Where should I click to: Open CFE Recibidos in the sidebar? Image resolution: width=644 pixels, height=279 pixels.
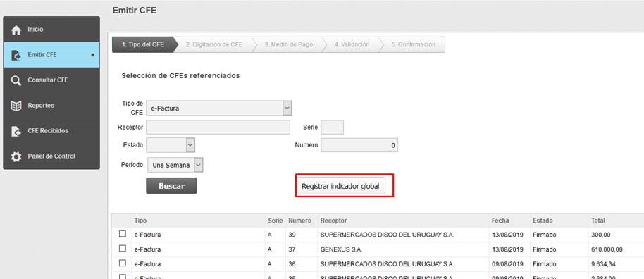(51, 130)
